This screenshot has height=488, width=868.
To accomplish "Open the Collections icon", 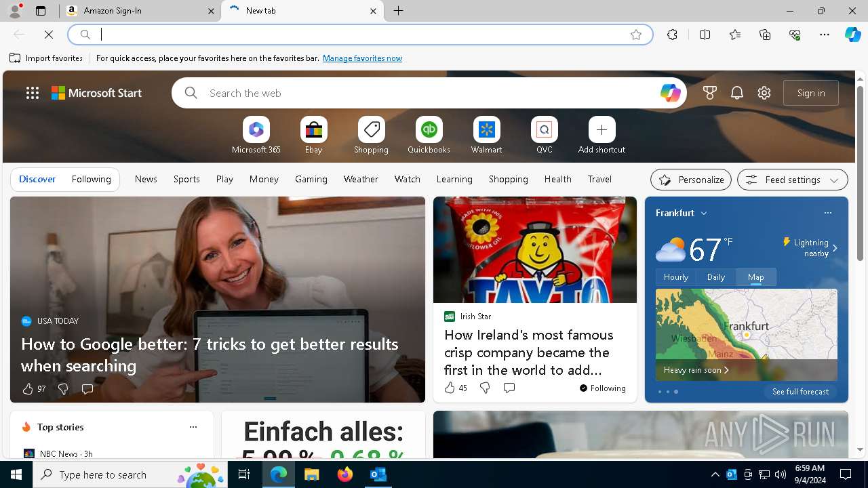I will pyautogui.click(x=765, y=35).
